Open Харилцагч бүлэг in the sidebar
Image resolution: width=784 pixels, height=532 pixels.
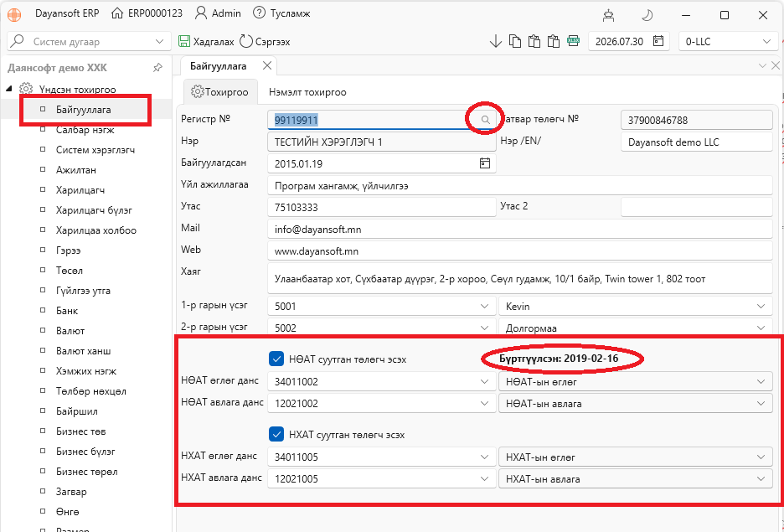coord(94,210)
